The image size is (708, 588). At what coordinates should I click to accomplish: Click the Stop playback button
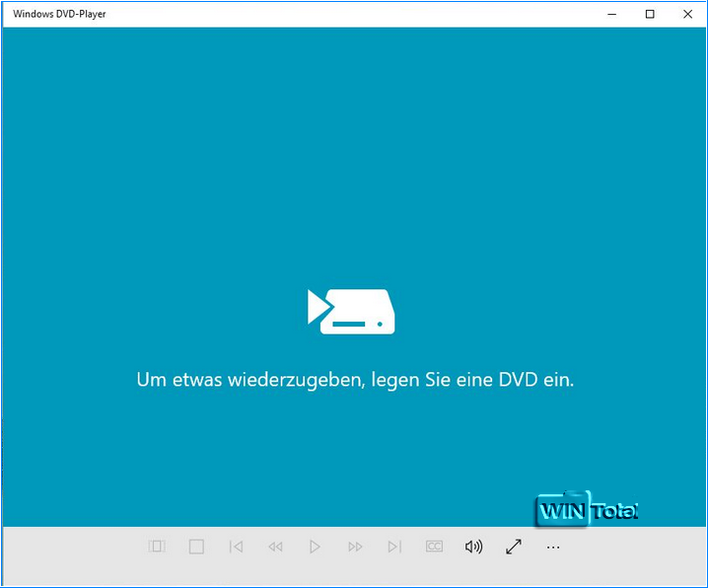tap(196, 547)
